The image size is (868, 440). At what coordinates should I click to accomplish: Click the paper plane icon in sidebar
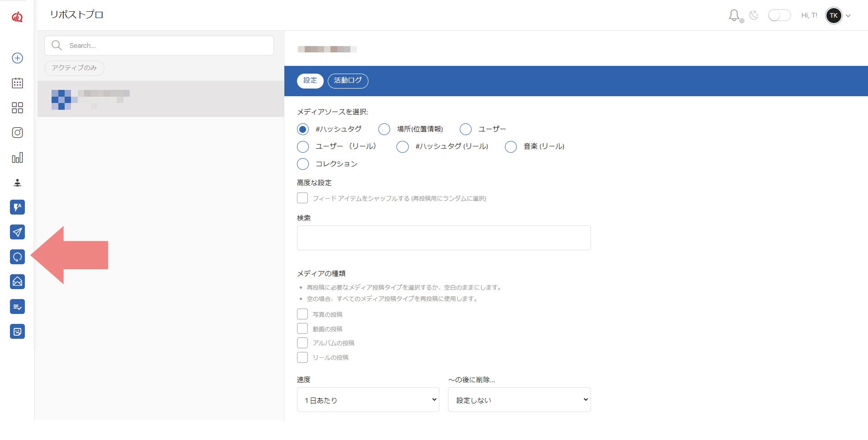pyautogui.click(x=17, y=232)
